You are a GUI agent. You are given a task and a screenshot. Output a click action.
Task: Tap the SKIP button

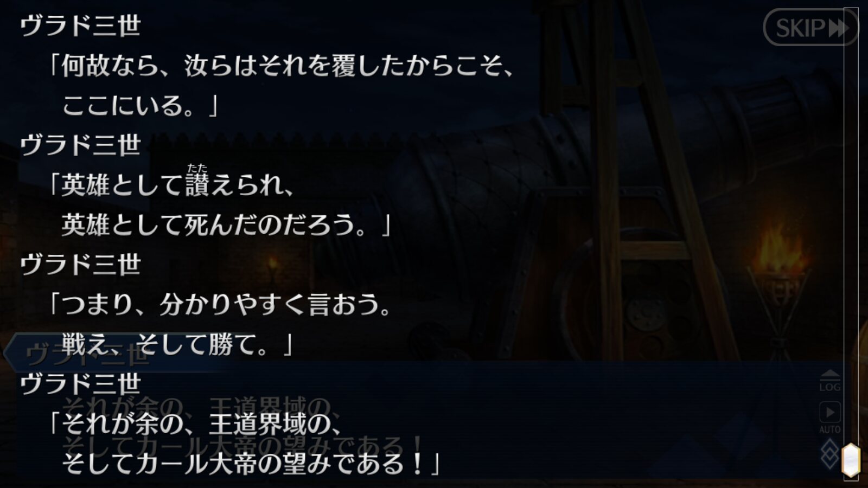[810, 27]
